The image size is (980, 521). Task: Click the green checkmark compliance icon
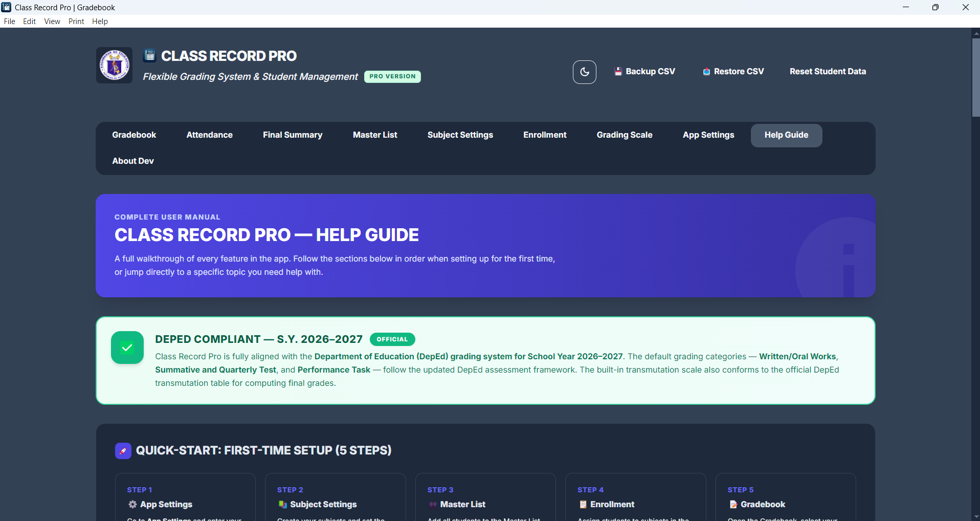click(x=127, y=348)
